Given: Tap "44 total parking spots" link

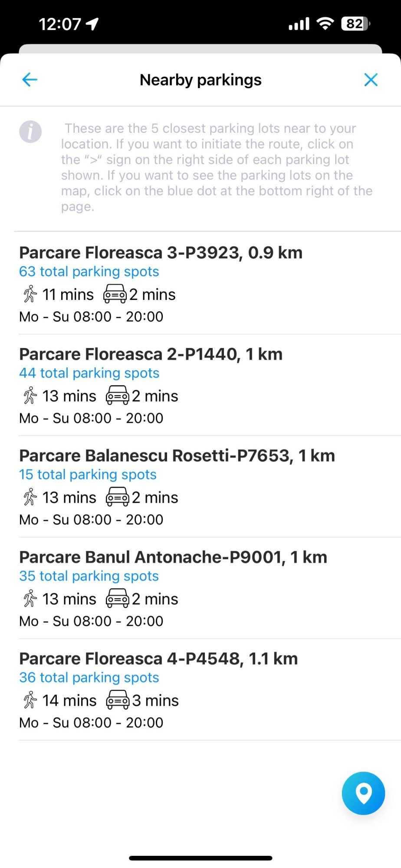Looking at the screenshot, I should (89, 373).
